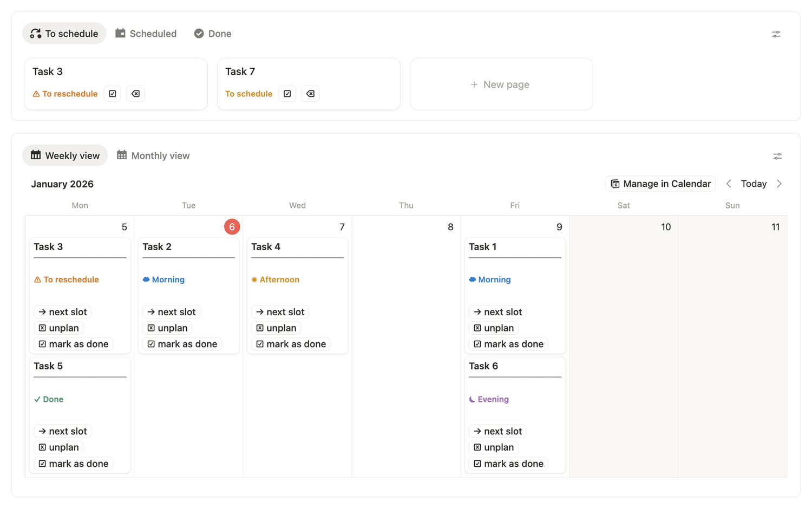Click the unschedule icon on the Task 7 card
812x508 pixels.
[x=310, y=94]
